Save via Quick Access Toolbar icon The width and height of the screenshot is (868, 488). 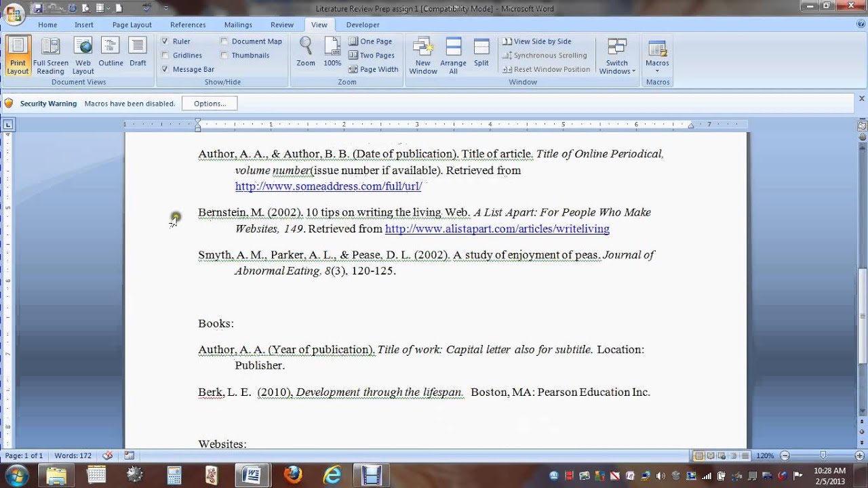pyautogui.click(x=38, y=8)
